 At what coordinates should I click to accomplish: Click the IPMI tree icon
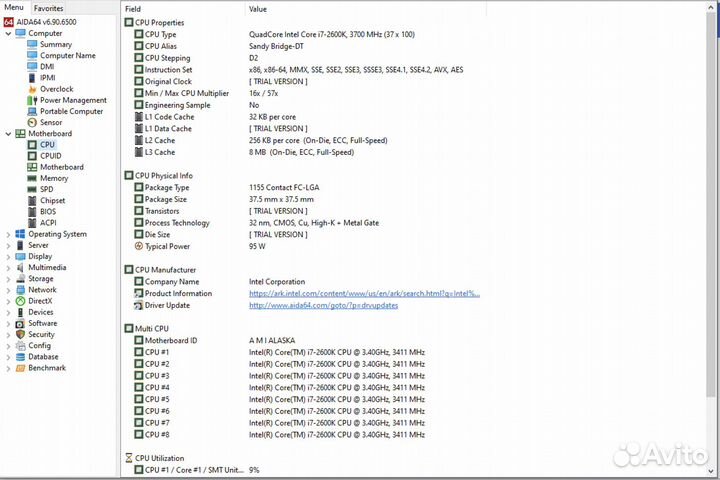[x=32, y=78]
